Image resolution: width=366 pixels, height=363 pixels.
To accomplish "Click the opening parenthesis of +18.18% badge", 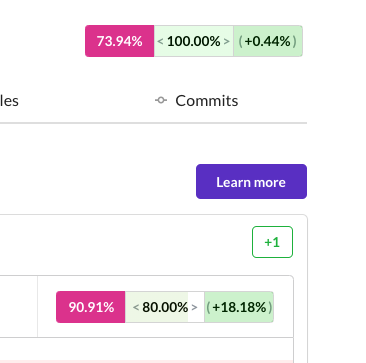I will tap(209, 307).
